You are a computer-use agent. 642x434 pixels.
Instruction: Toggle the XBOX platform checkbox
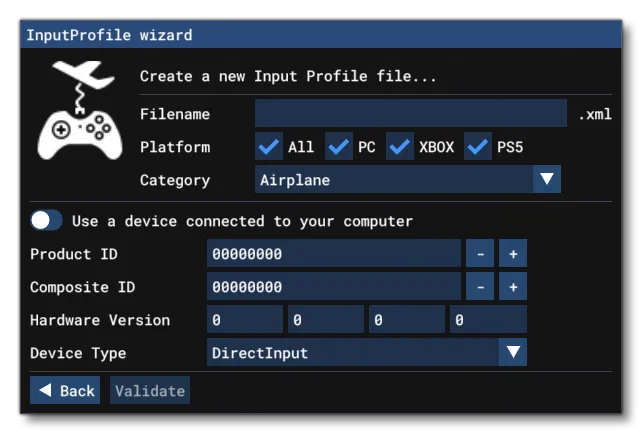point(400,146)
